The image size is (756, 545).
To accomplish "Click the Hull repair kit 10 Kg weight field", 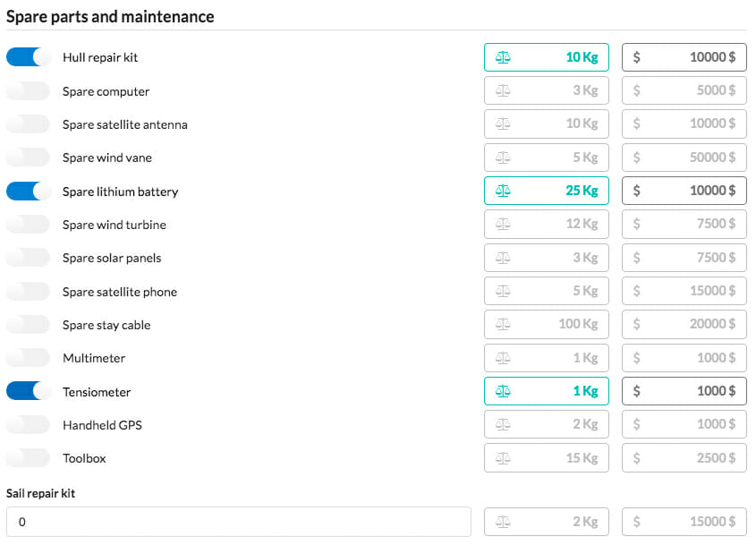I will (547, 57).
